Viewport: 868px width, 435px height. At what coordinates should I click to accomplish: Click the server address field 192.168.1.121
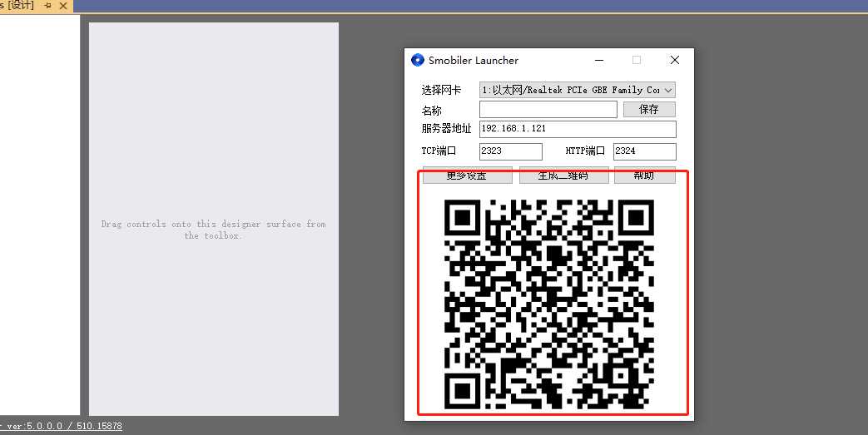pyautogui.click(x=578, y=128)
